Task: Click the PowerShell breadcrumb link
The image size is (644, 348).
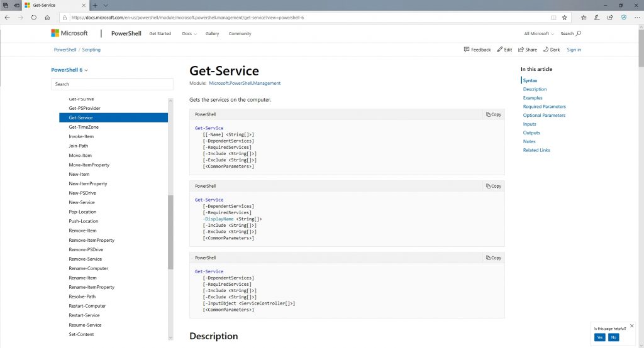Action: coord(65,50)
